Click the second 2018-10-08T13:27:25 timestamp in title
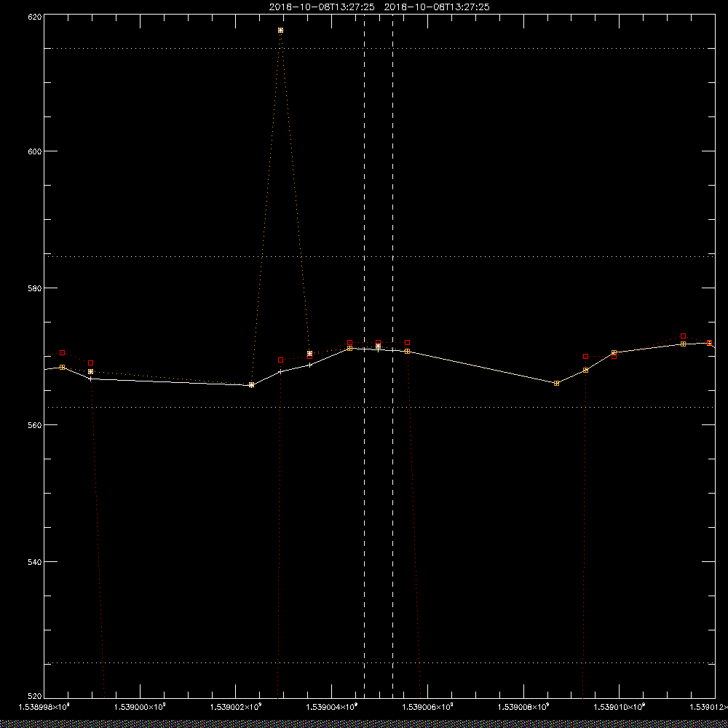 [x=437, y=7]
